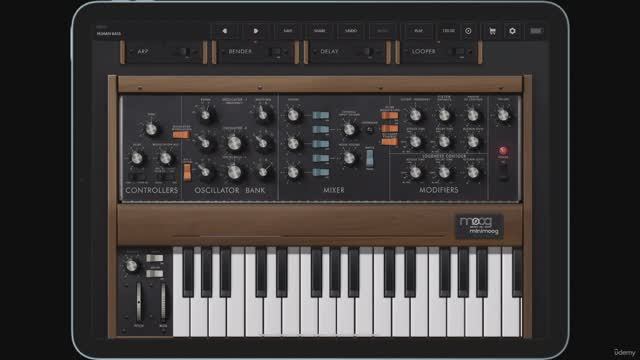Click the Noise Volume knob
640x360 pixels.
tap(349, 158)
